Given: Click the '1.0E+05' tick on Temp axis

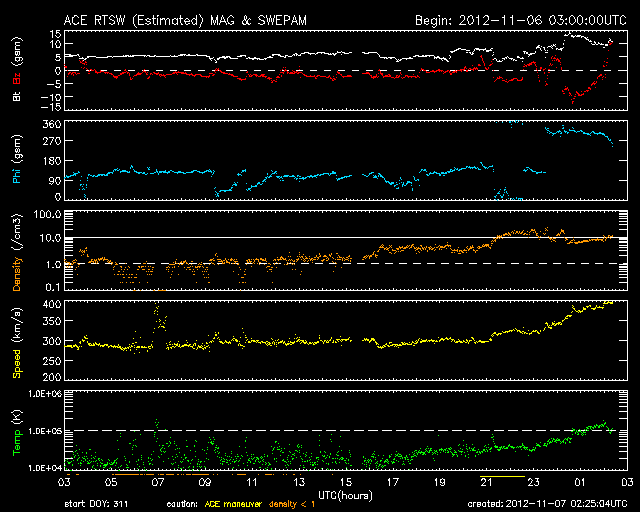Looking at the screenshot, I should (45, 431).
